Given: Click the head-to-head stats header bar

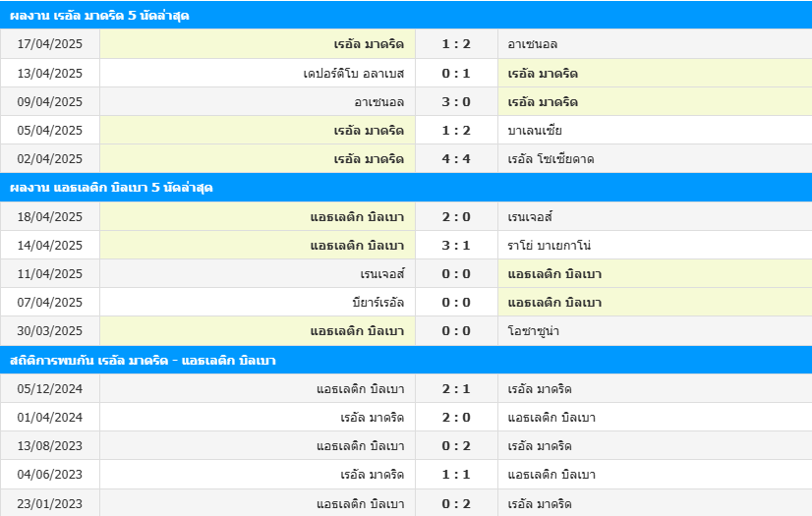Looking at the screenshot, I should (406, 360).
